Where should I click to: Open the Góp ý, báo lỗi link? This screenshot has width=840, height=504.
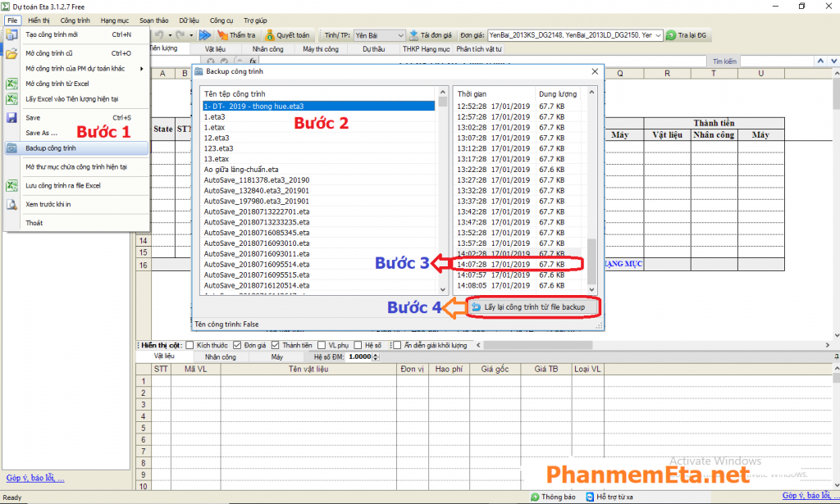pyautogui.click(x=34, y=478)
